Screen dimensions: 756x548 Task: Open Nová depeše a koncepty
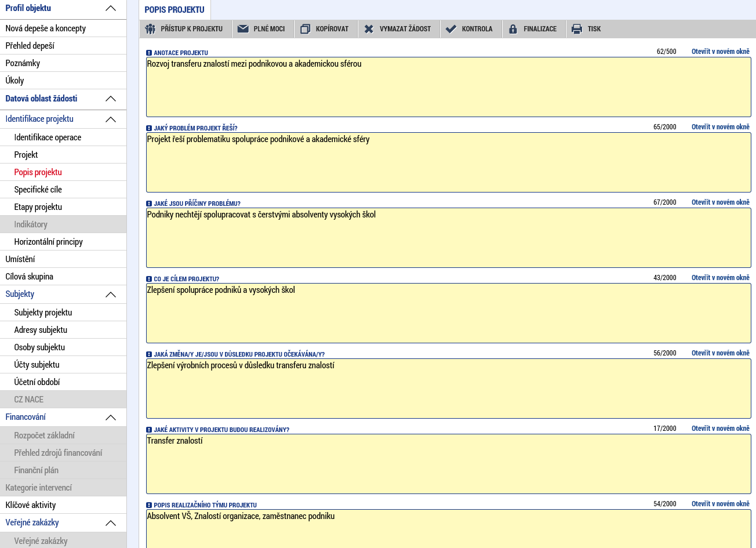[63, 28]
